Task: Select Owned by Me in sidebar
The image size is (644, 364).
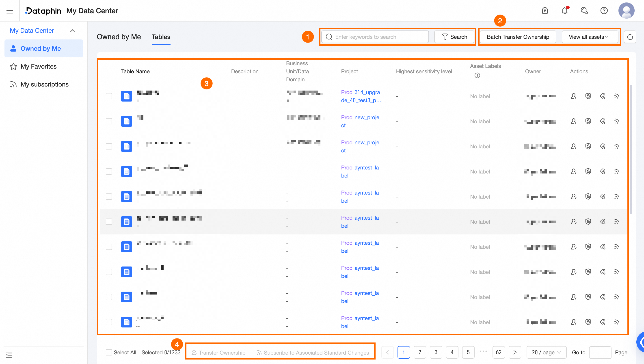Action: point(44,48)
